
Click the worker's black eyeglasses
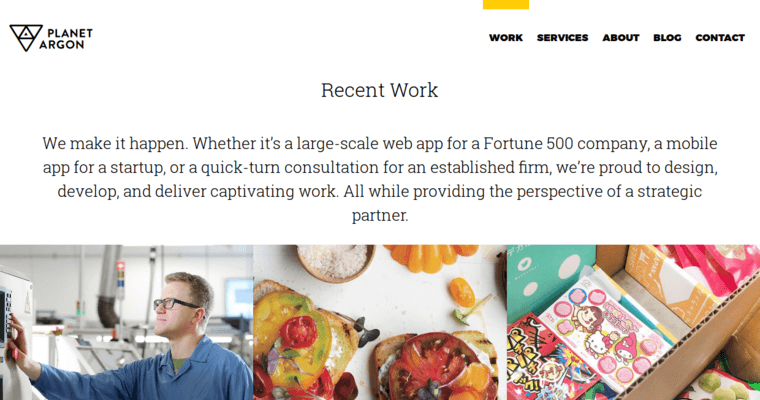pos(176,302)
